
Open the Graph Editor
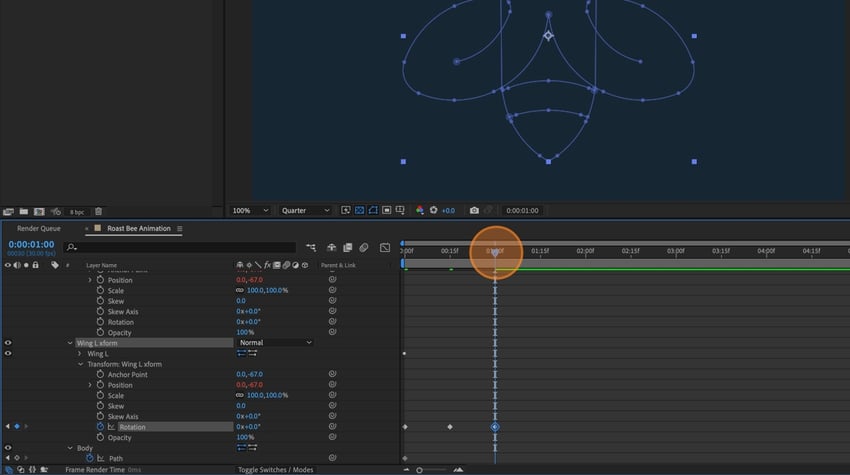385,247
